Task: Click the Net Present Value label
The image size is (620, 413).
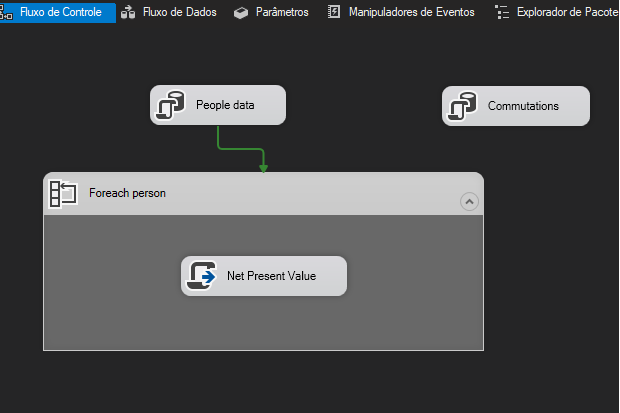Action: click(271, 276)
